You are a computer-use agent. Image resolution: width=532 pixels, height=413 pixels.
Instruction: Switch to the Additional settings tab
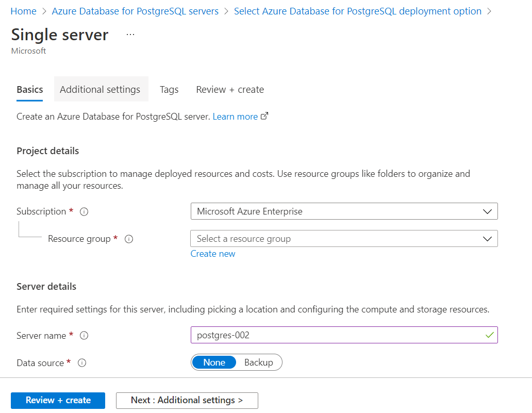coord(101,89)
